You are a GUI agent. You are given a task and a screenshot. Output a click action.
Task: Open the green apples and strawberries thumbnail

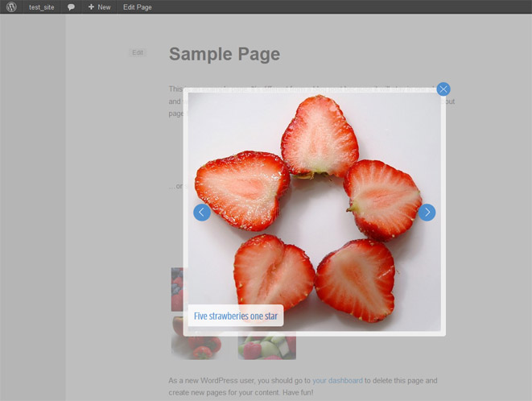[267, 345]
